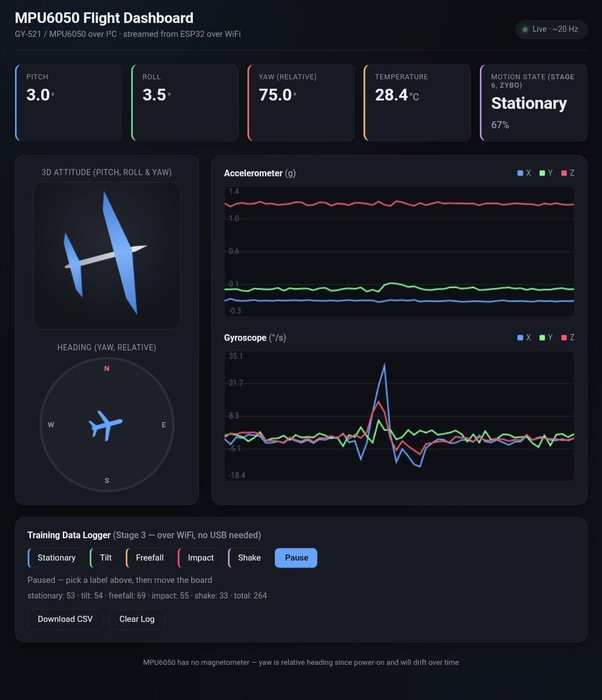Click the Gyroscope (°/s) chart title
This screenshot has width=602, height=700.
tap(255, 338)
